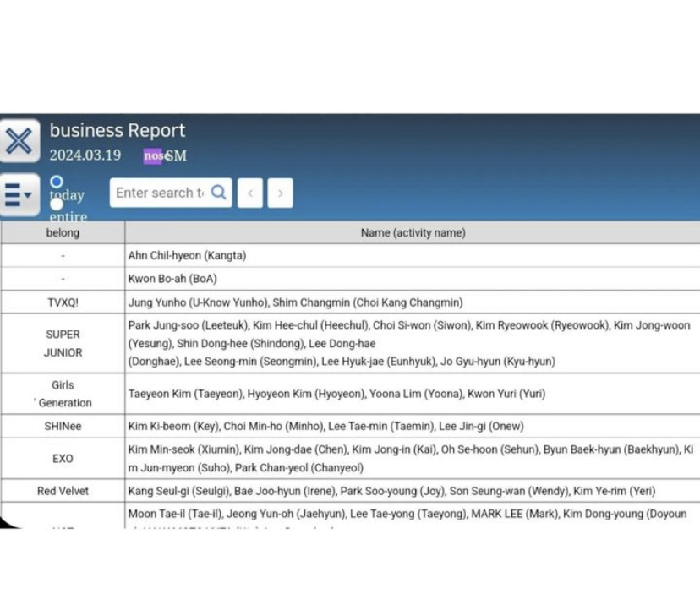Select the TVXQ! group cell
This screenshot has width=700, height=610.
click(x=63, y=302)
